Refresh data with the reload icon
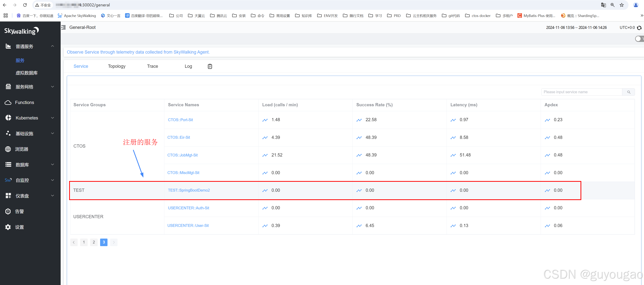 click(639, 28)
